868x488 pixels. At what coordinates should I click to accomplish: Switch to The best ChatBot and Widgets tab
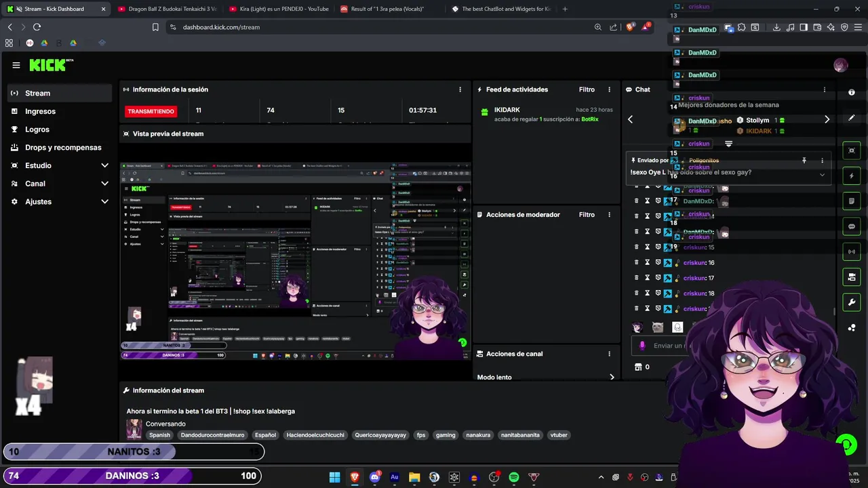(501, 9)
